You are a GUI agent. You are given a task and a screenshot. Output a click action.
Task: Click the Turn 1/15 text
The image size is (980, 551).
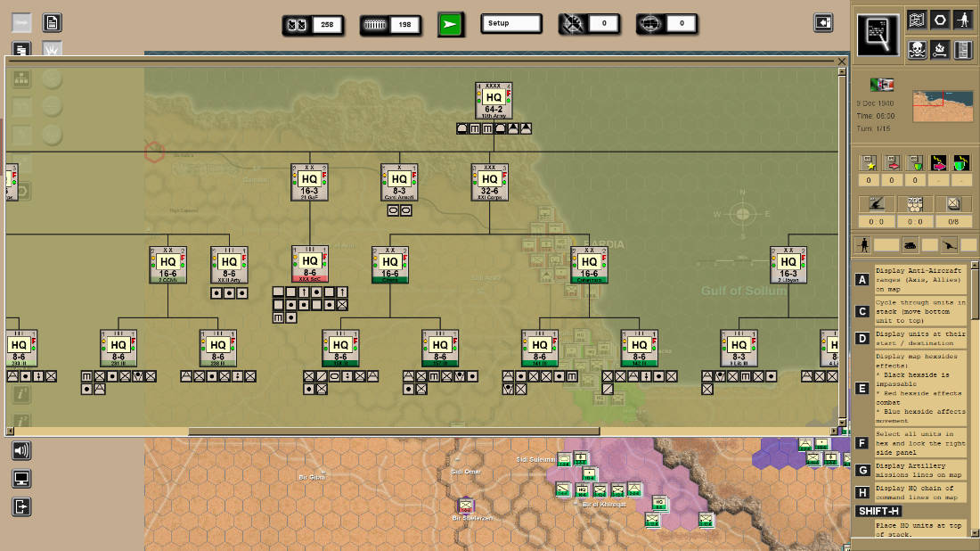873,128
